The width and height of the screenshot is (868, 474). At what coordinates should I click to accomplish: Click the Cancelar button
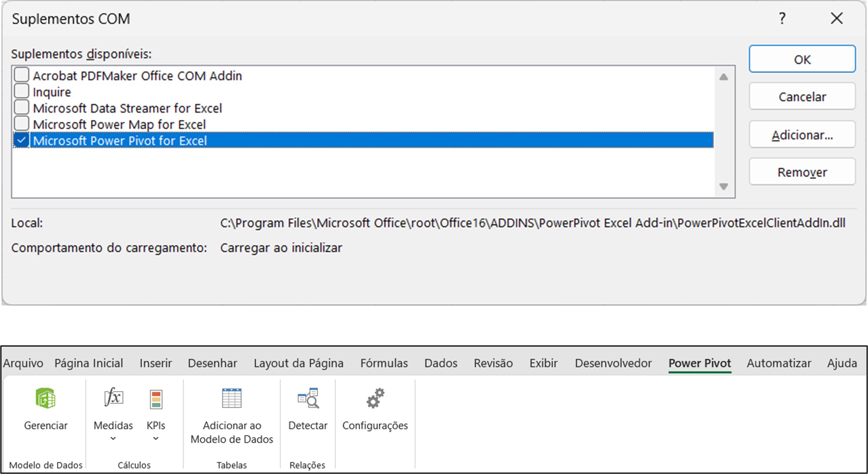pyautogui.click(x=802, y=97)
